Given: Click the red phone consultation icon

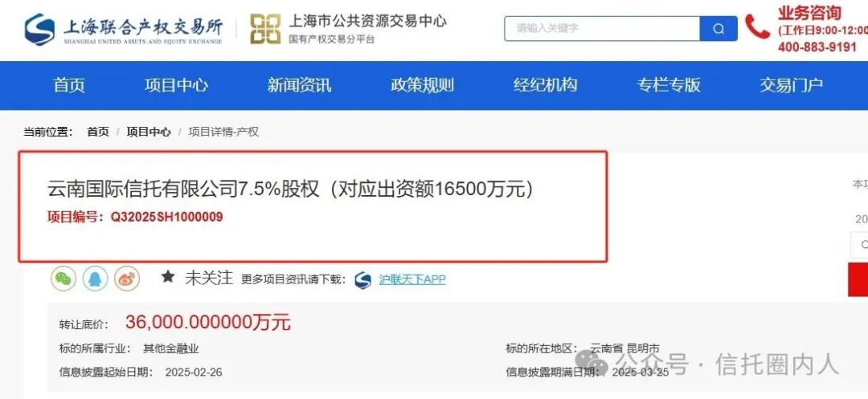Looking at the screenshot, I should (x=757, y=26).
